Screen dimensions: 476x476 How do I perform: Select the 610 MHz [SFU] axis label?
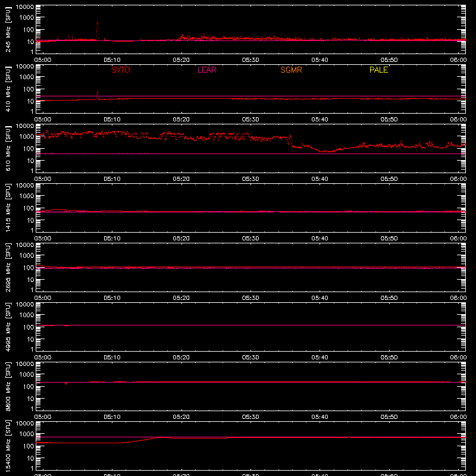(x=8, y=148)
